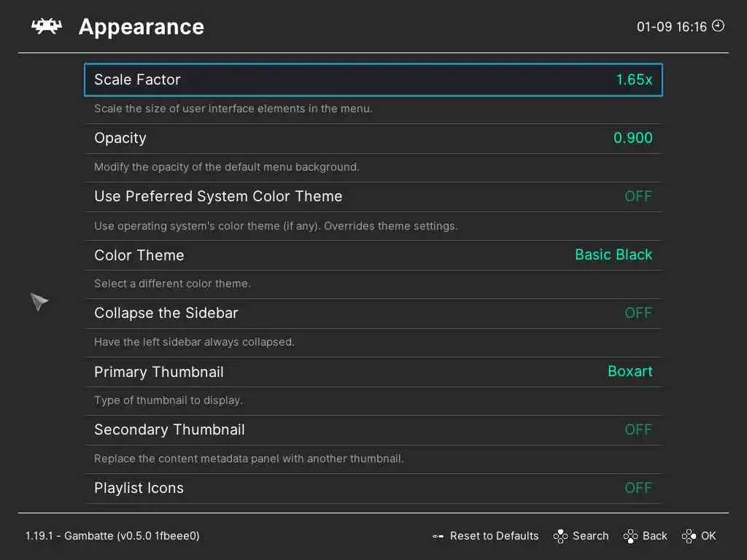Click the Back gamepad button icon
747x560 pixels.
630,536
